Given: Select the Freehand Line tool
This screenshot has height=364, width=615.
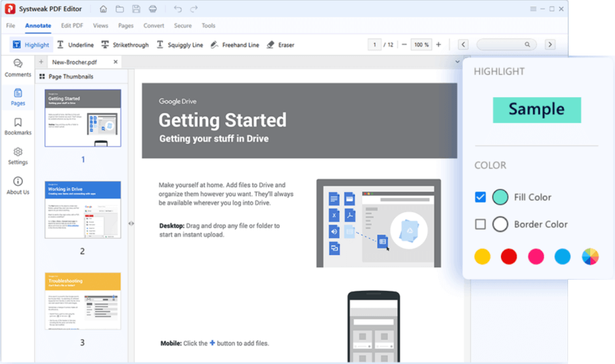Looking at the screenshot, I should pyautogui.click(x=234, y=45).
